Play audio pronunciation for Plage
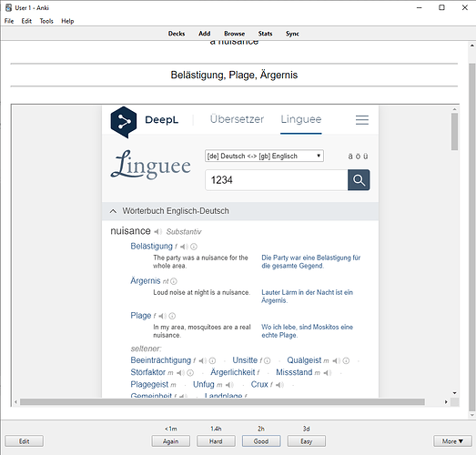Viewport: 476px width, 455px height. tap(162, 317)
